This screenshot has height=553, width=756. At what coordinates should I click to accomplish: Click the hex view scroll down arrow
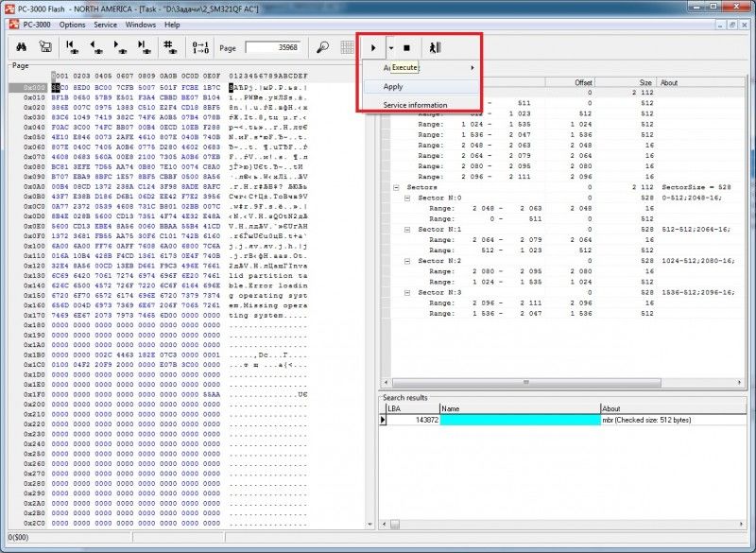coord(369,524)
